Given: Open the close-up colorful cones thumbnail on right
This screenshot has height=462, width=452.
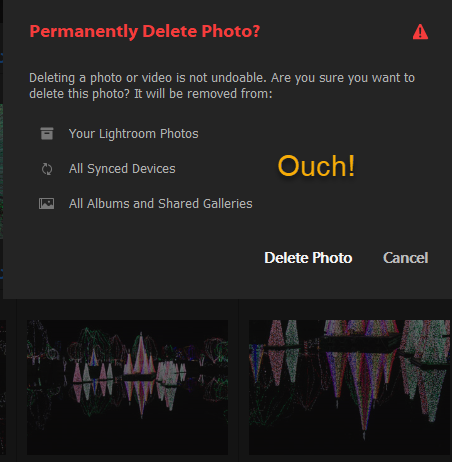Looking at the screenshot, I should [349, 387].
